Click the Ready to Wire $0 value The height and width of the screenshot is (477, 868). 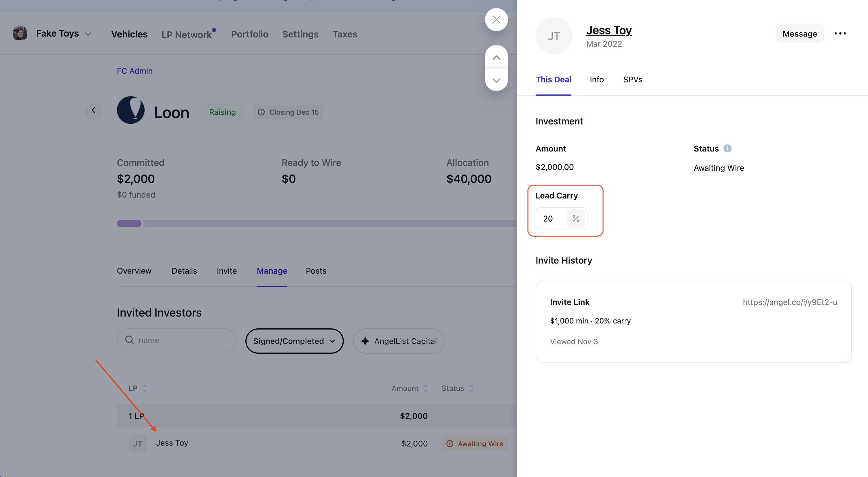pyautogui.click(x=289, y=179)
